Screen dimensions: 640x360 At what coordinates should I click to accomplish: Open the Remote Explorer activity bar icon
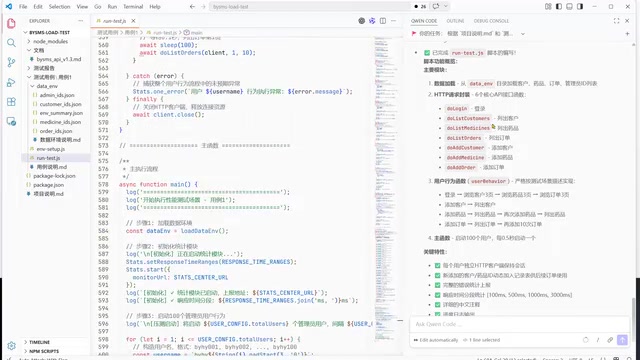coord(11,121)
